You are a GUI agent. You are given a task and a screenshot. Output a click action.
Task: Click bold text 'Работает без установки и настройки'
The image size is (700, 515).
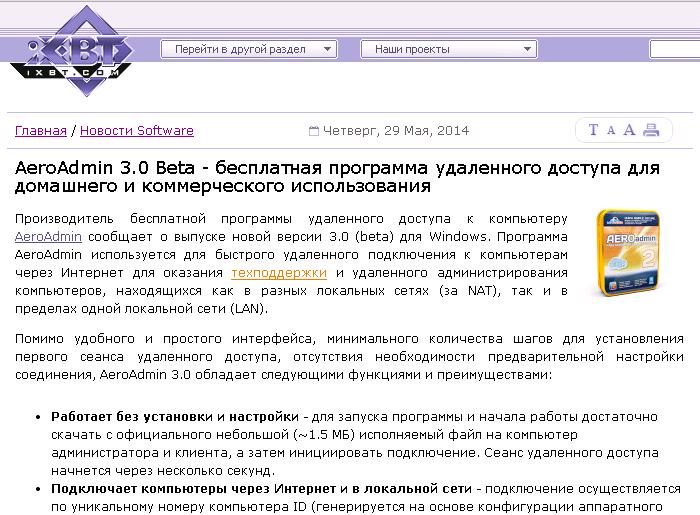pos(175,417)
